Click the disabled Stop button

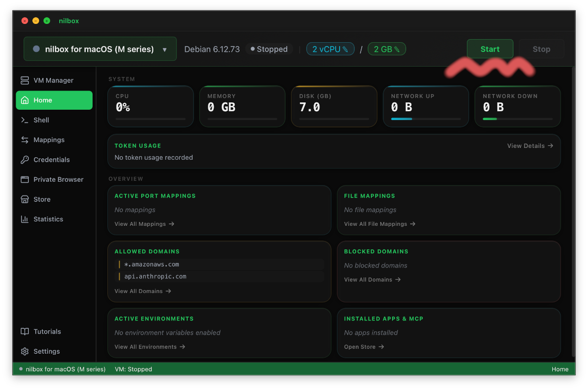click(x=541, y=49)
